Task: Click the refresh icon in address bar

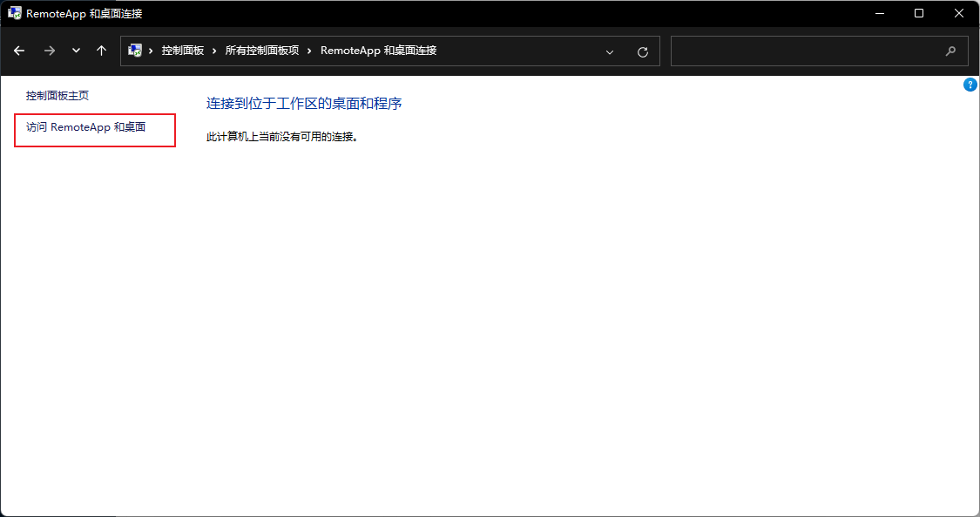Action: [x=642, y=51]
